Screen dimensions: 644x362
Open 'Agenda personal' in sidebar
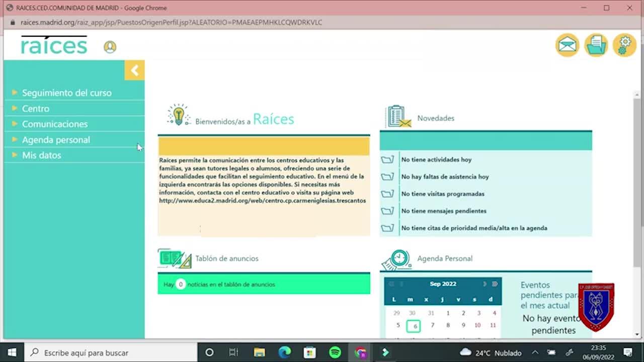tap(56, 140)
